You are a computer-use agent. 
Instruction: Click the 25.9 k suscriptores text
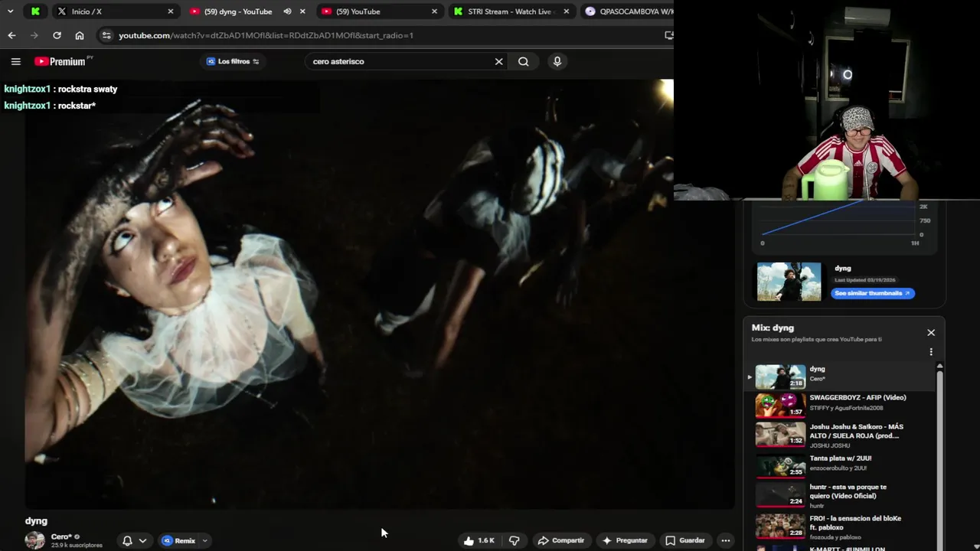pos(77,546)
